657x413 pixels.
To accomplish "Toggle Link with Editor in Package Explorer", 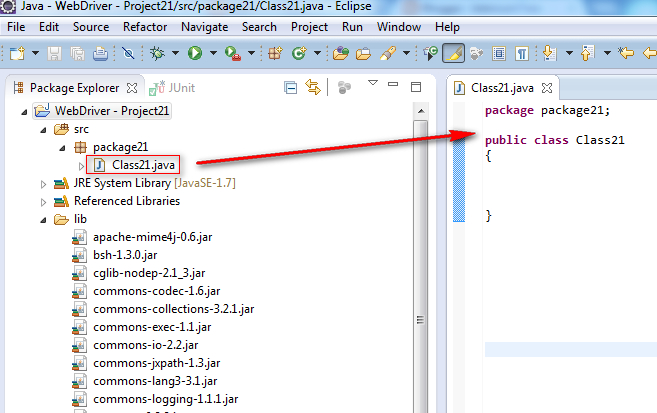I will click(313, 87).
